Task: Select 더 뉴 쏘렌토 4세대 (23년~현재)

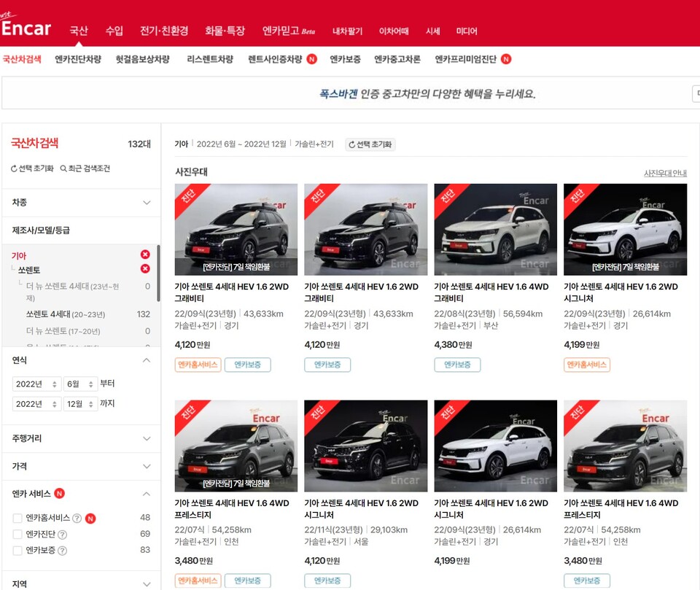Action: (x=72, y=292)
